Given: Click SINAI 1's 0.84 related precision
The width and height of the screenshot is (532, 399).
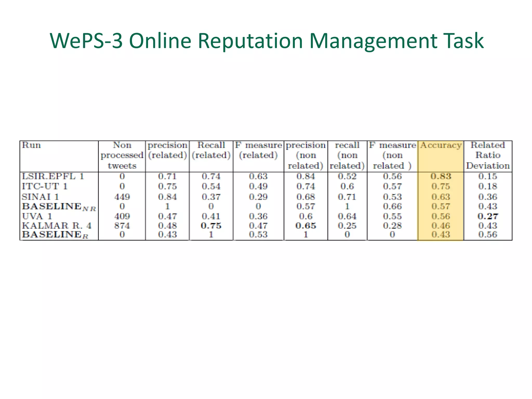Looking at the screenshot, I should 167,197.
